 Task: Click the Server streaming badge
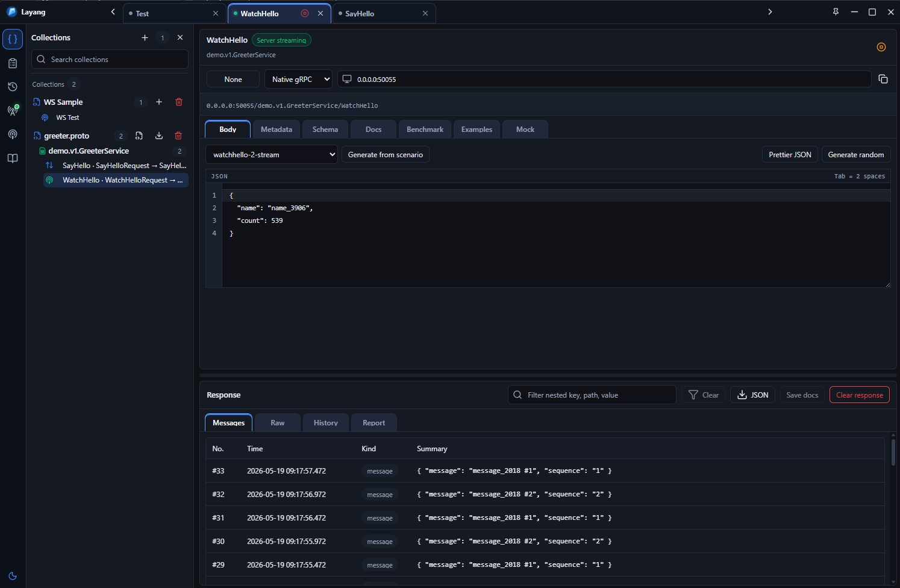coord(281,40)
